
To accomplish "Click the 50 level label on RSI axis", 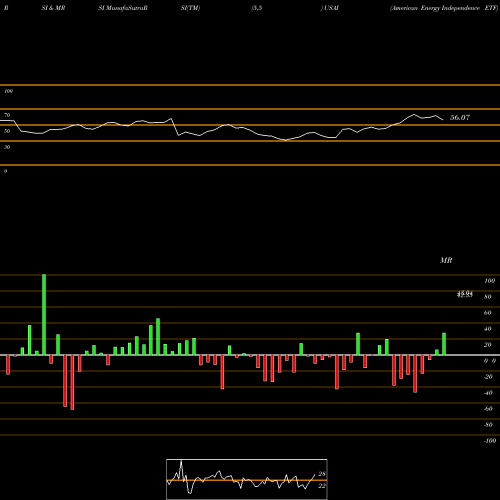I will coord(7,131).
